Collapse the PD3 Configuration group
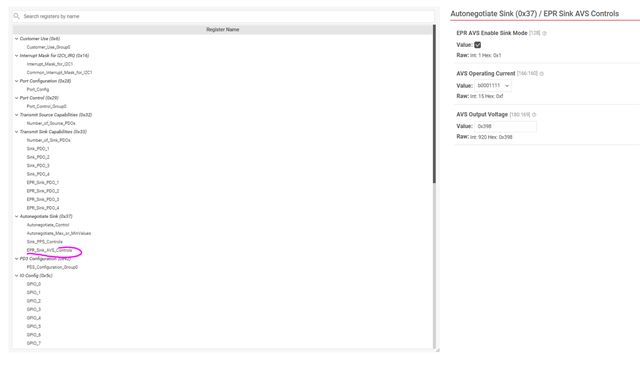The height and width of the screenshot is (385, 640). coord(17,259)
